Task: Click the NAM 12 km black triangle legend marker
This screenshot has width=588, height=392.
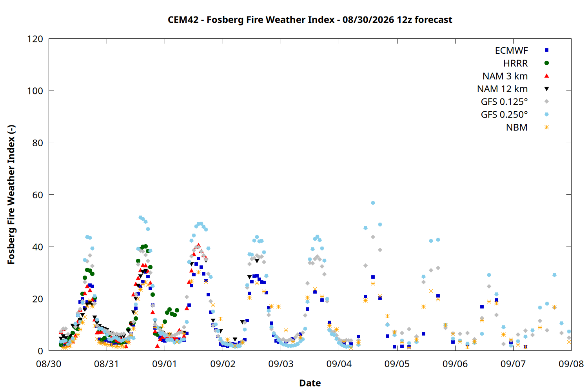Action: coord(546,89)
